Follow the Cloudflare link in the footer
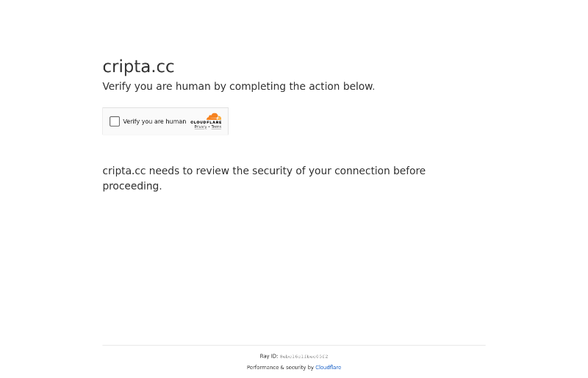The image size is (588, 378). (x=328, y=368)
